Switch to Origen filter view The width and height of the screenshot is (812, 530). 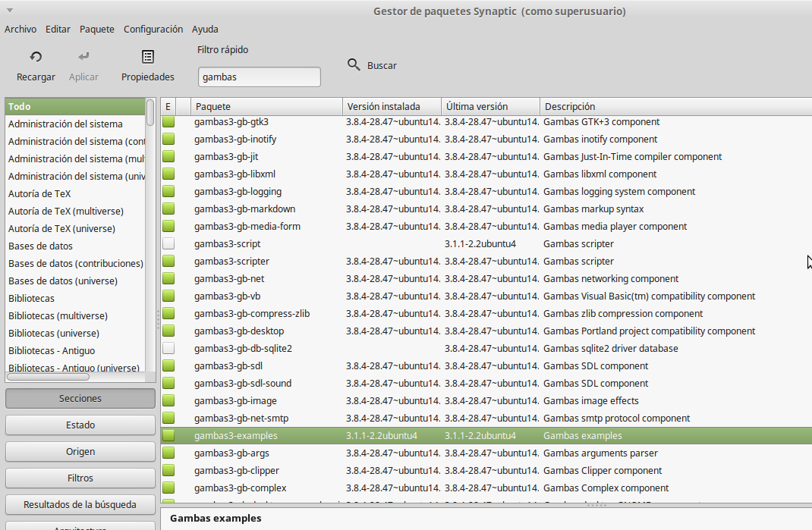pos(80,451)
